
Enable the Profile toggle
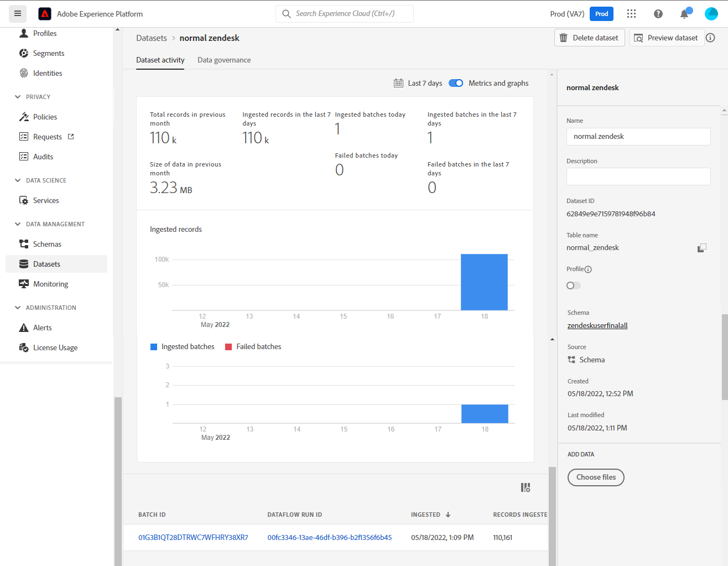point(574,285)
